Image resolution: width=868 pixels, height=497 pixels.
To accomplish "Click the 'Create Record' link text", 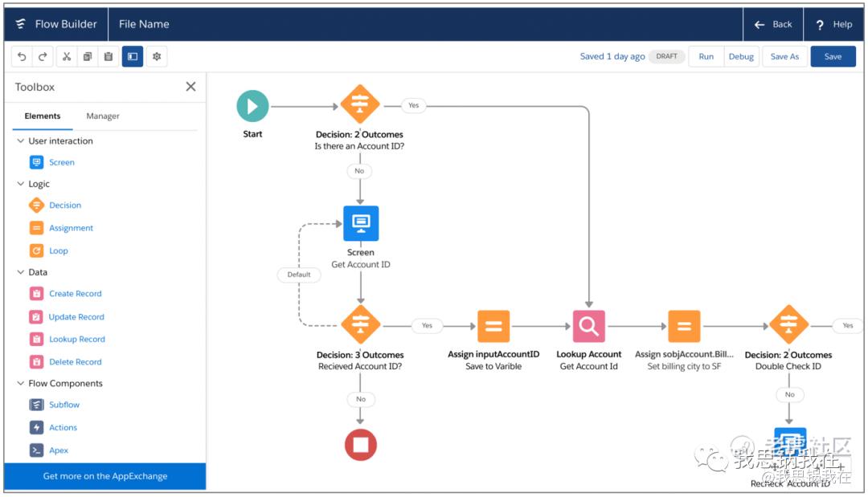I will 76,294.
